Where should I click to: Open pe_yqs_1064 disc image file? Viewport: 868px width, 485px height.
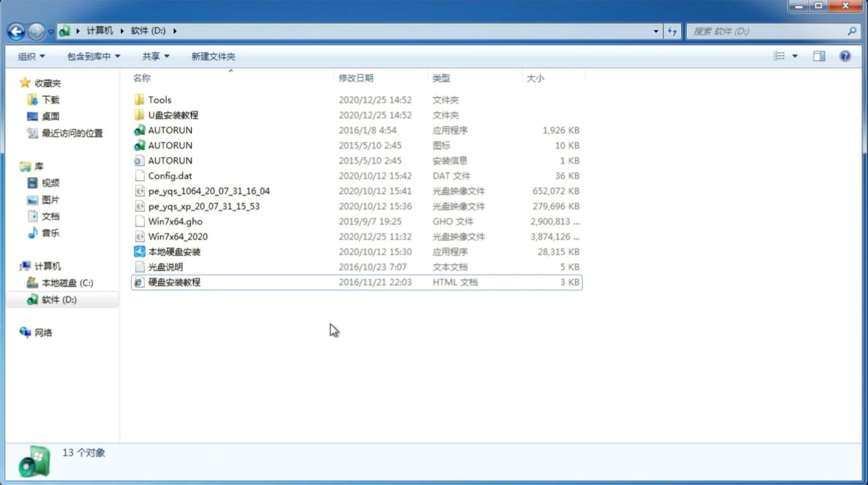pos(209,191)
